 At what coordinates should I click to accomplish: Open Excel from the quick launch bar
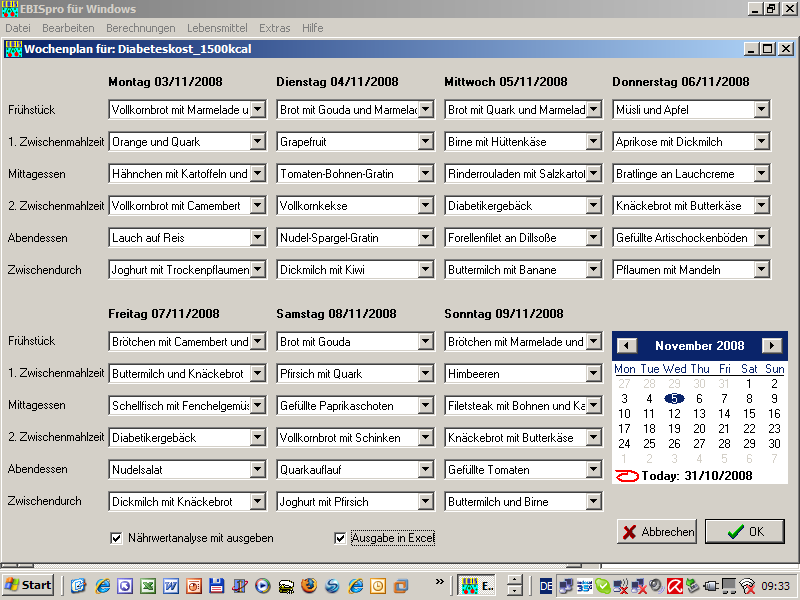147,585
